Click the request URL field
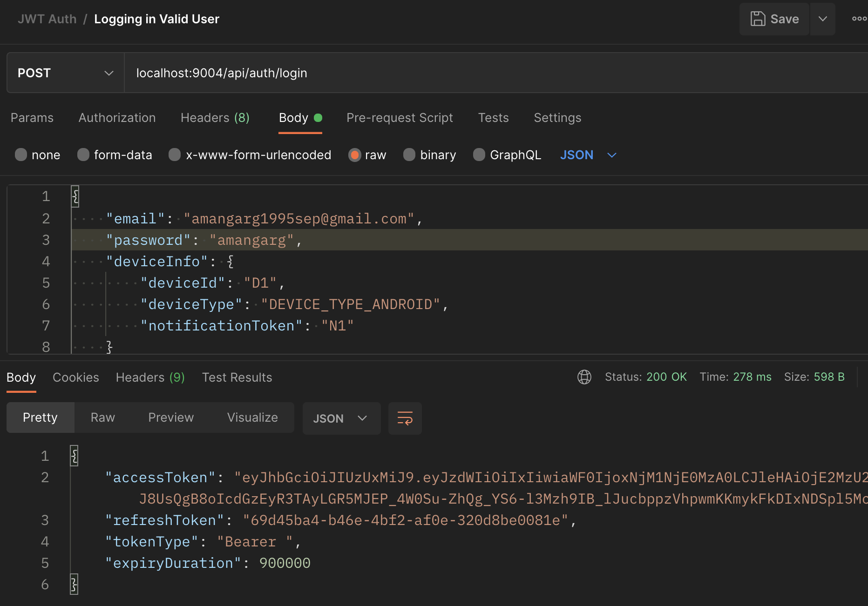868x606 pixels. pos(496,73)
